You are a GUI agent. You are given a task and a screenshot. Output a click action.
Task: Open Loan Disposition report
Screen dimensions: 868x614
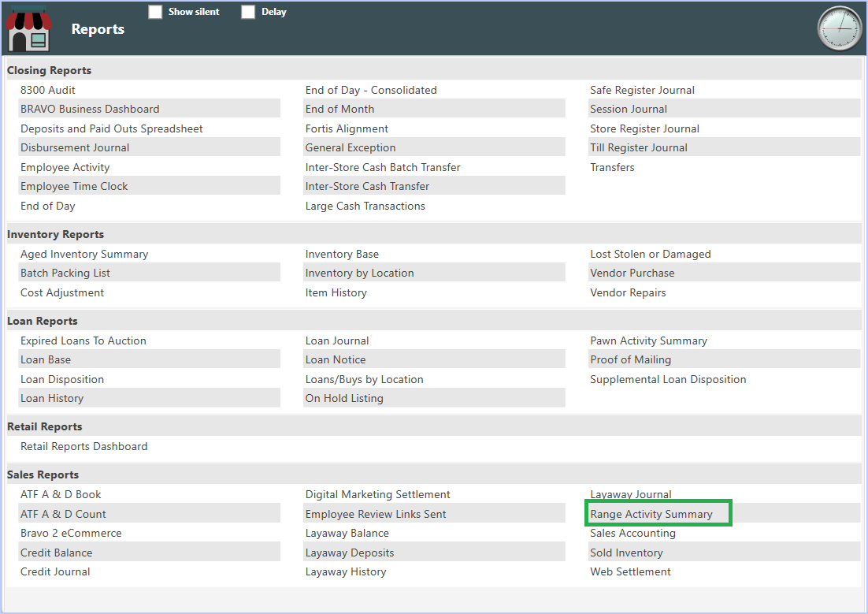62,380
